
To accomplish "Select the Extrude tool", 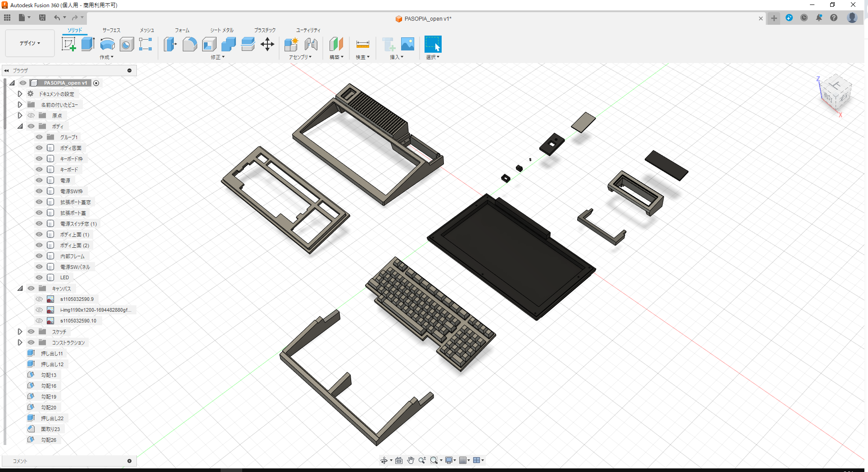I will click(87, 44).
